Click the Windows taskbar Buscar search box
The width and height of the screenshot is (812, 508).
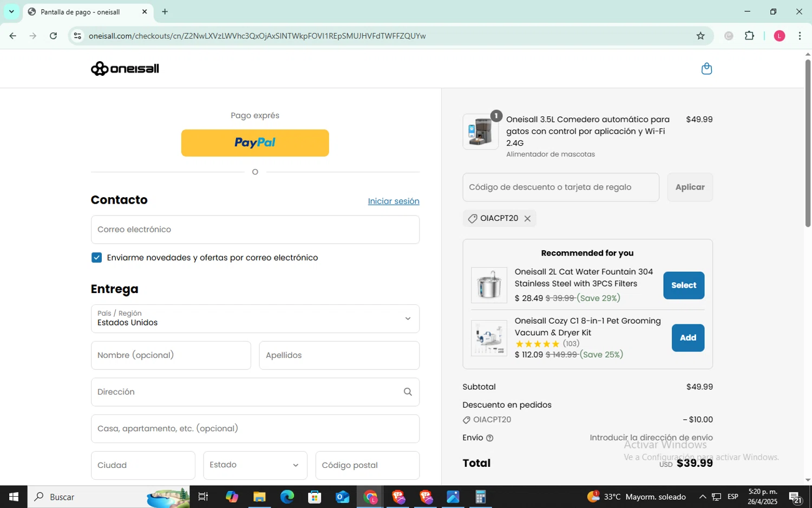pyautogui.click(x=108, y=497)
